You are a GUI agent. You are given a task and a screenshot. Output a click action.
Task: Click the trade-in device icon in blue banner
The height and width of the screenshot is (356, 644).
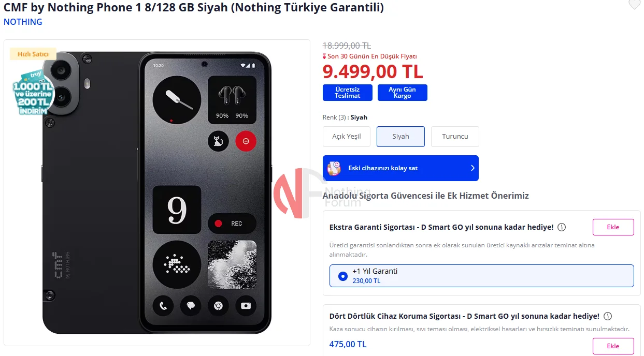pos(334,168)
